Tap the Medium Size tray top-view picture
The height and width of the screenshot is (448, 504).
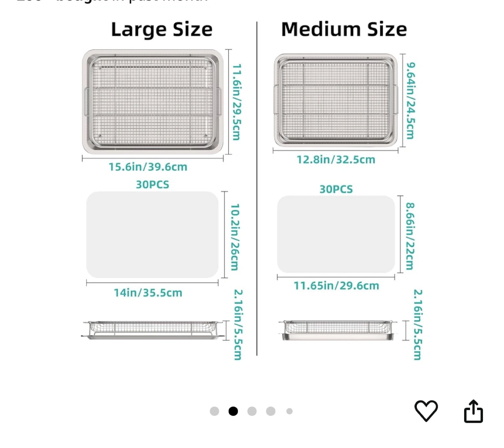click(336, 100)
